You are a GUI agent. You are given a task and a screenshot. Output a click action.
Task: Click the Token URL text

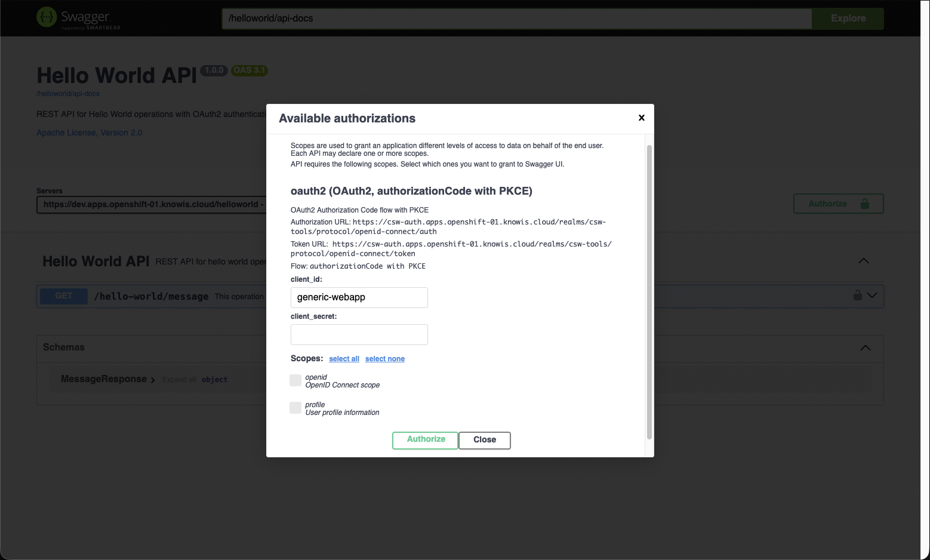pyautogui.click(x=451, y=248)
